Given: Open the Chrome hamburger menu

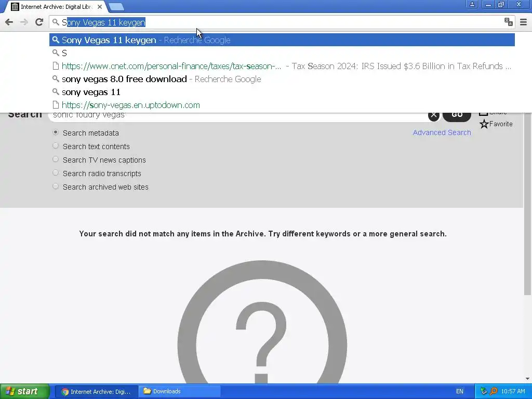Looking at the screenshot, I should click(x=523, y=22).
